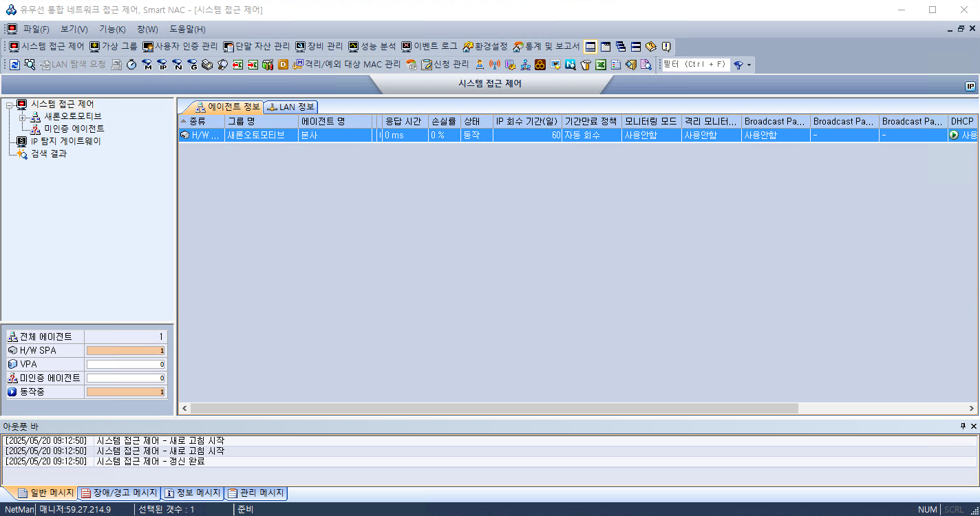The height and width of the screenshot is (516, 980).
Task: Click the H/W SPA count bar
Action: pyautogui.click(x=126, y=350)
